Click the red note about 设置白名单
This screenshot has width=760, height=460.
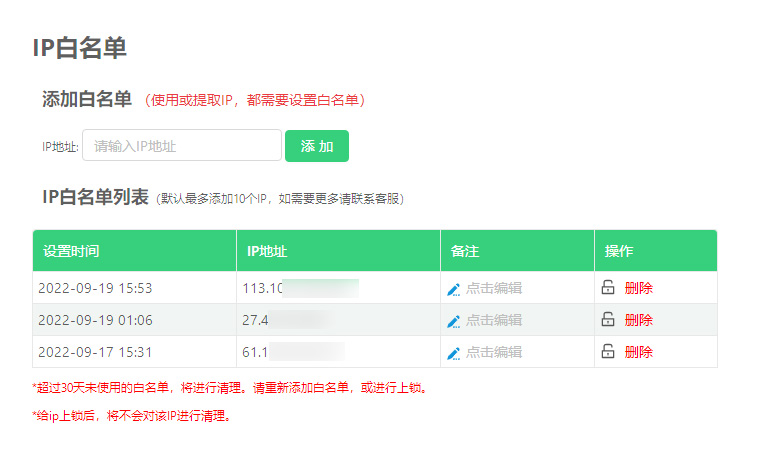(254, 100)
